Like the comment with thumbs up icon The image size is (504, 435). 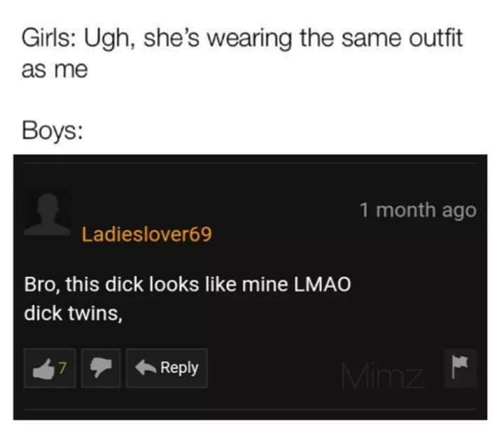[x=50, y=369]
